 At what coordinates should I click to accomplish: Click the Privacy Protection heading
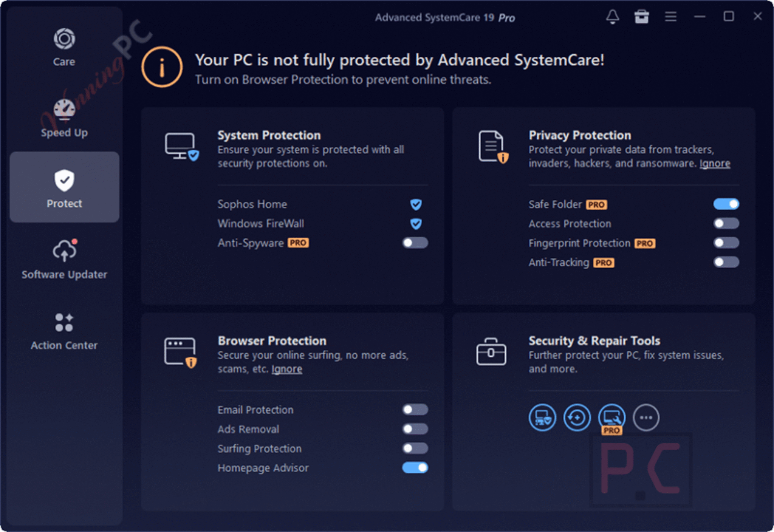580,135
